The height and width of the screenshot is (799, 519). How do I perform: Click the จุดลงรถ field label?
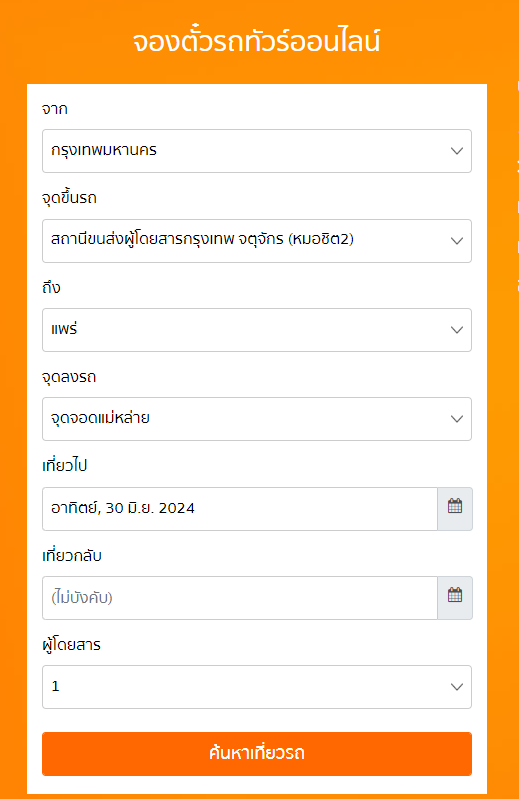(x=69, y=377)
